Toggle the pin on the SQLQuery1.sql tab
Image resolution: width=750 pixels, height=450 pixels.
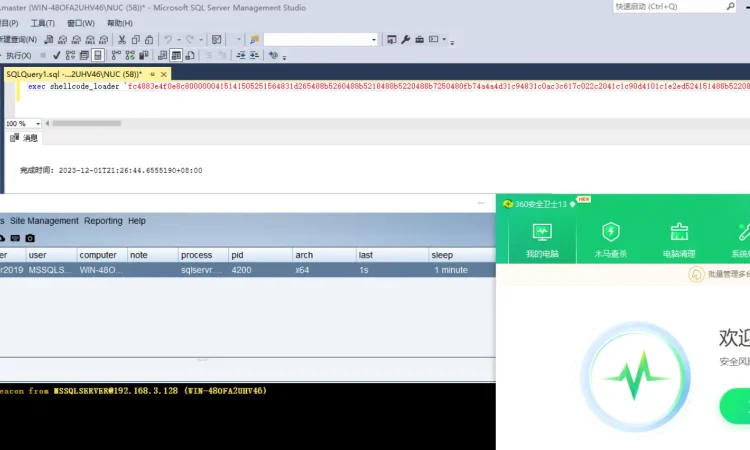point(152,74)
